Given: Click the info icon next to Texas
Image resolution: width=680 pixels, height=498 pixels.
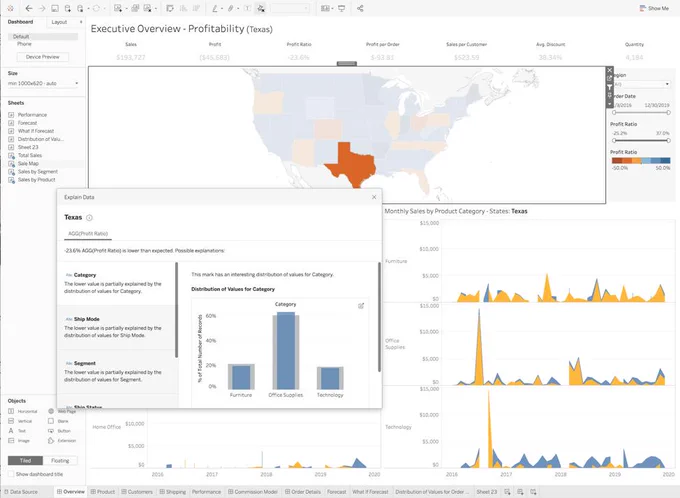Looking at the screenshot, I should pyautogui.click(x=89, y=218).
